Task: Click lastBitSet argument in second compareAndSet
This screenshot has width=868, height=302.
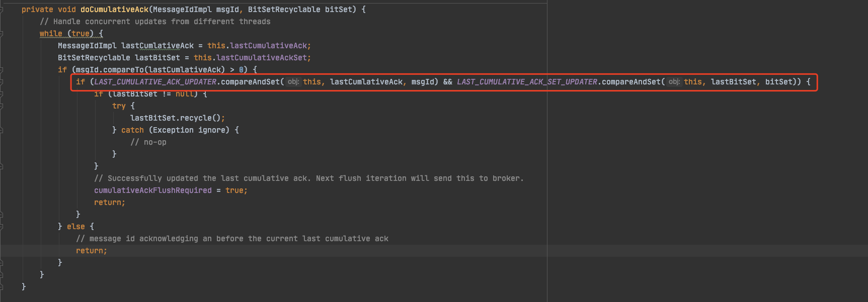Action: 734,82
